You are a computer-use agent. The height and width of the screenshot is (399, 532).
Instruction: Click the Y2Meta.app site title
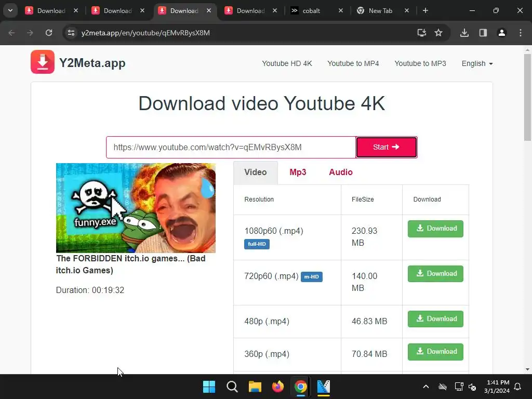pyautogui.click(x=92, y=63)
